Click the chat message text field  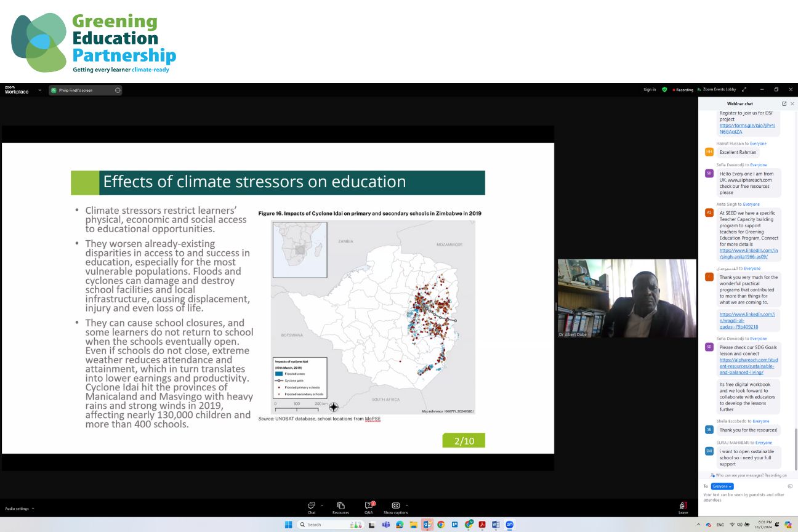pos(745,497)
